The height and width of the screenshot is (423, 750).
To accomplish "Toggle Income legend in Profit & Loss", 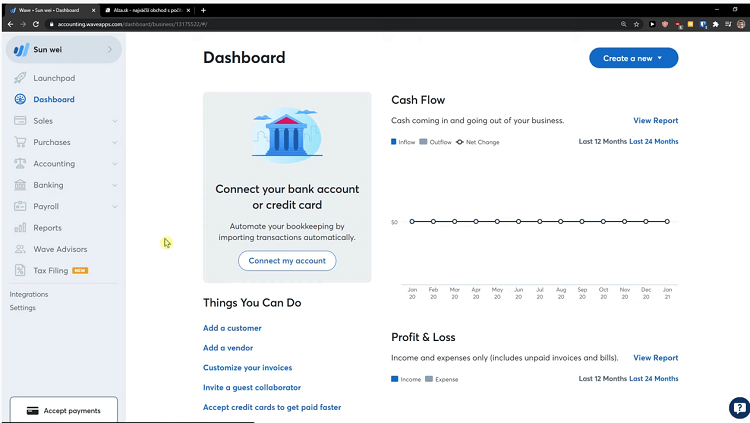I will click(406, 379).
